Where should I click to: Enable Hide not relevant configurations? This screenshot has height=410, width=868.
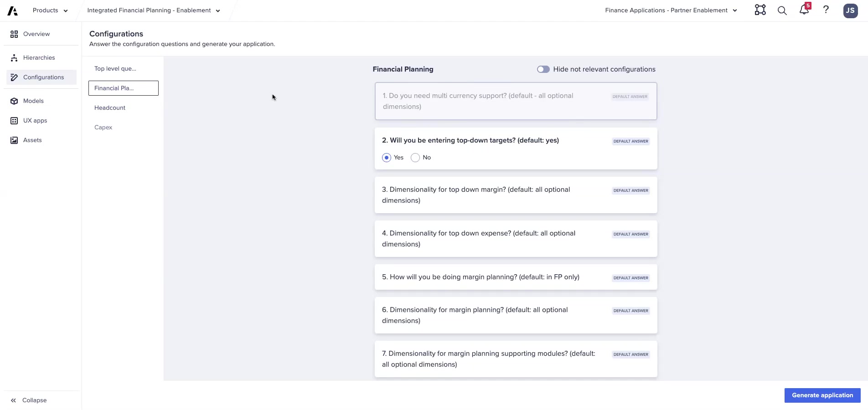[x=543, y=69]
